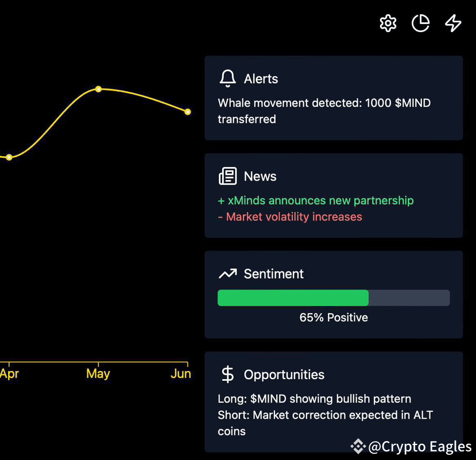The image size is (476, 460).
Task: Collapse the Alerts whale movement notification
Action: pos(324,111)
